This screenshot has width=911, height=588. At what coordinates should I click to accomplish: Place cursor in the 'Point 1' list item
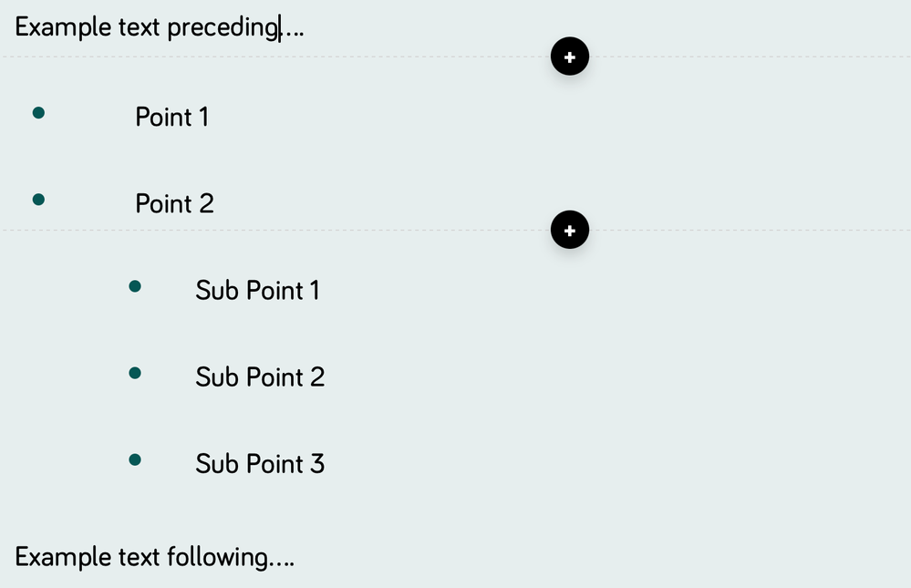[x=171, y=117]
